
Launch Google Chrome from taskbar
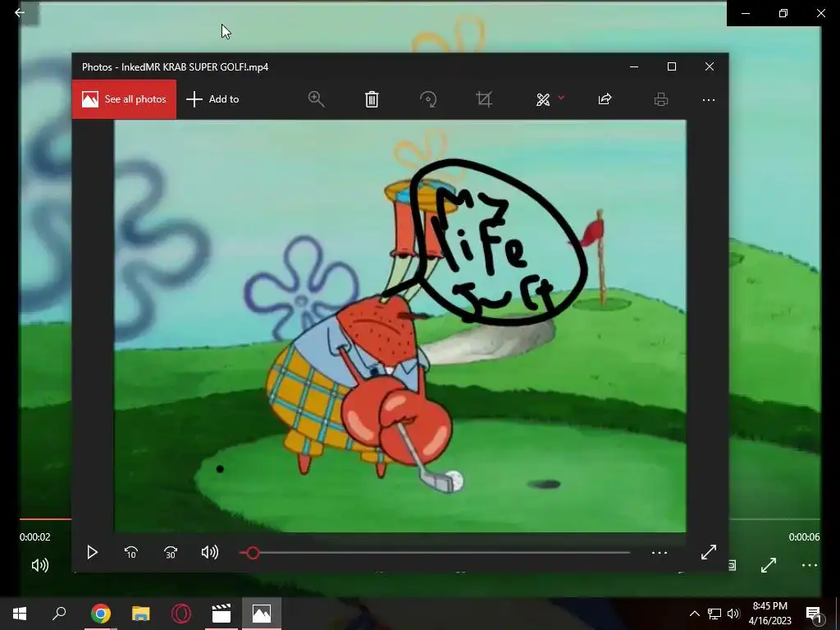[x=100, y=614]
